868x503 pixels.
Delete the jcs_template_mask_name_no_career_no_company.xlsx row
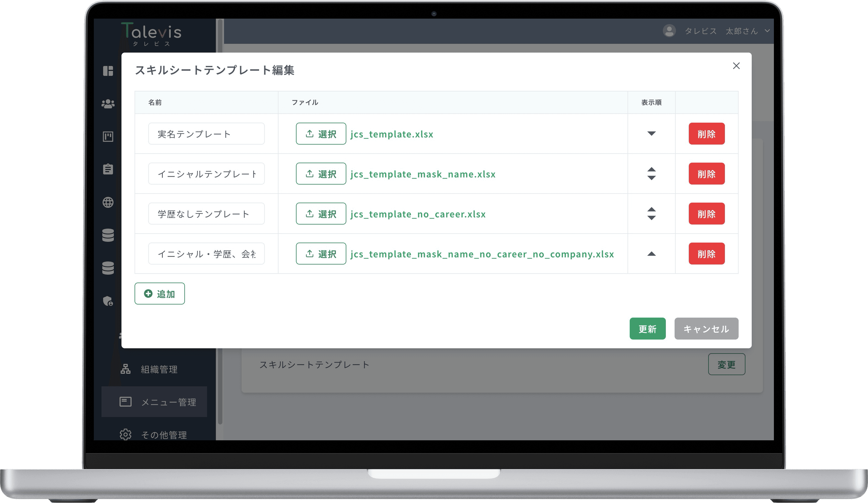[x=706, y=254]
